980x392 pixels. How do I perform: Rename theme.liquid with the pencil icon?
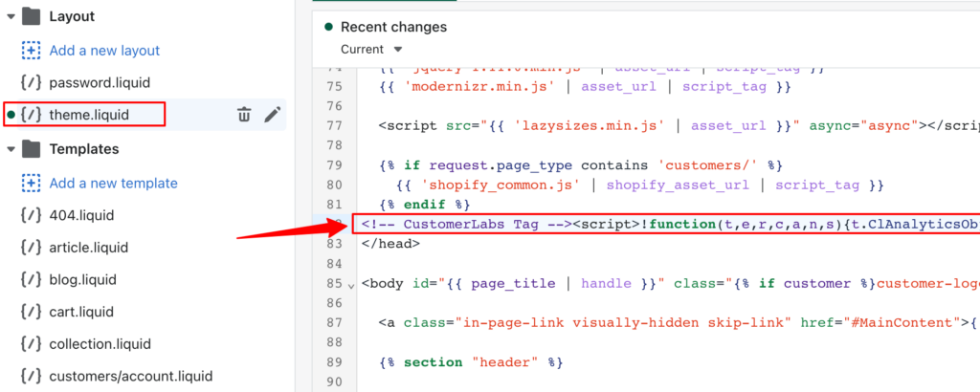(x=272, y=115)
